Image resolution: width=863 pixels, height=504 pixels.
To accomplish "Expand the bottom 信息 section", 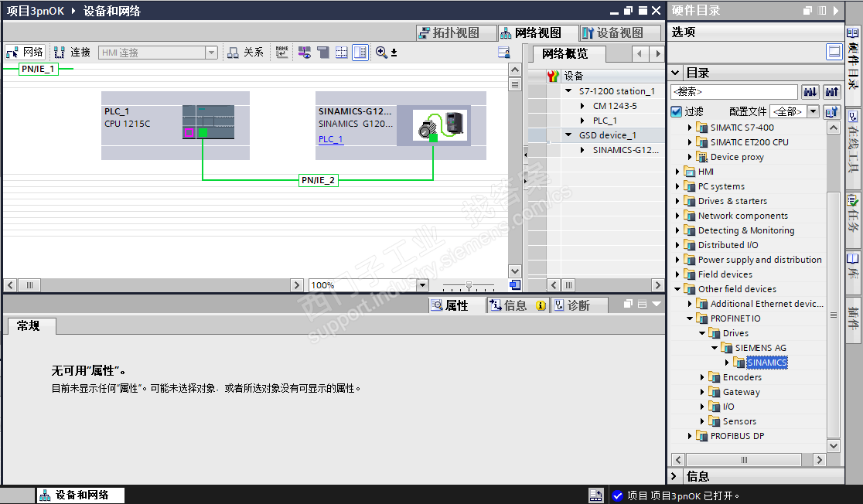I will pyautogui.click(x=674, y=476).
